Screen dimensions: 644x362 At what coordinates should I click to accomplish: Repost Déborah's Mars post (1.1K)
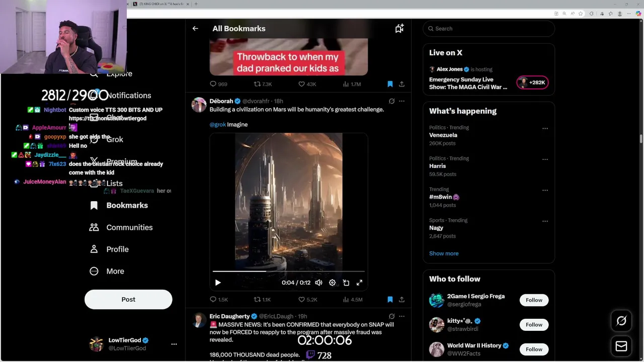tap(262, 299)
